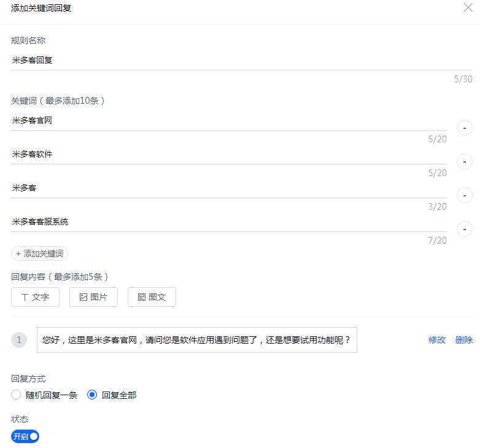The height and width of the screenshot is (448, 480).
Task: Click the 添加关键词 button
Action: point(39,253)
